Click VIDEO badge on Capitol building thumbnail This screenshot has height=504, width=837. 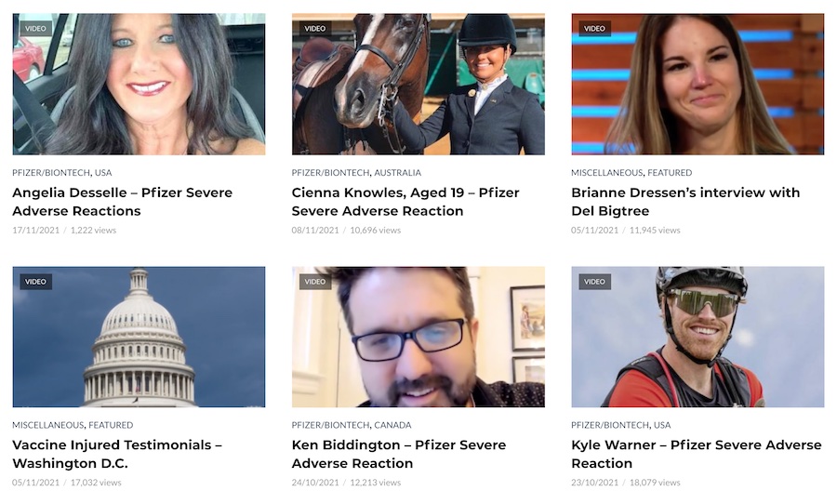coord(35,282)
